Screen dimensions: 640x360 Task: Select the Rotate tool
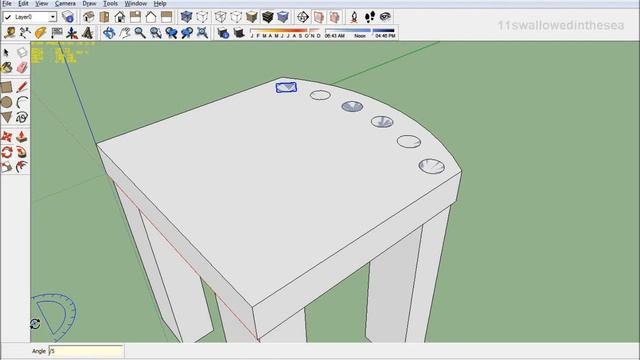tap(6, 152)
